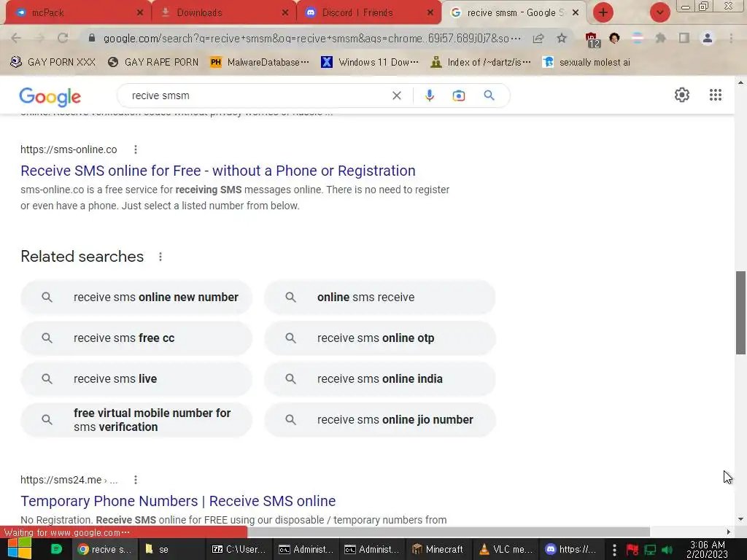Open the VLC media player taskbar item
Screen dimensions: 747x560
[x=505, y=549]
